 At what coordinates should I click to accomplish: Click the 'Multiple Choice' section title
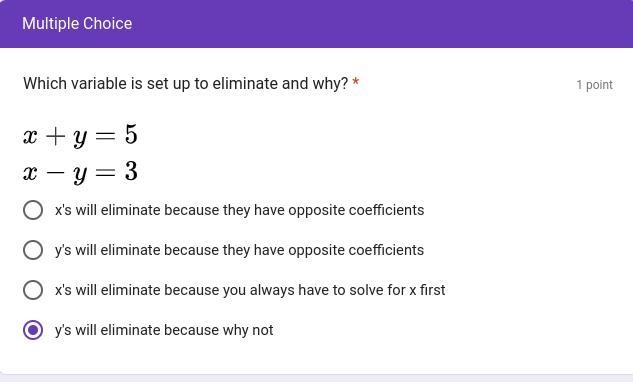pos(77,23)
